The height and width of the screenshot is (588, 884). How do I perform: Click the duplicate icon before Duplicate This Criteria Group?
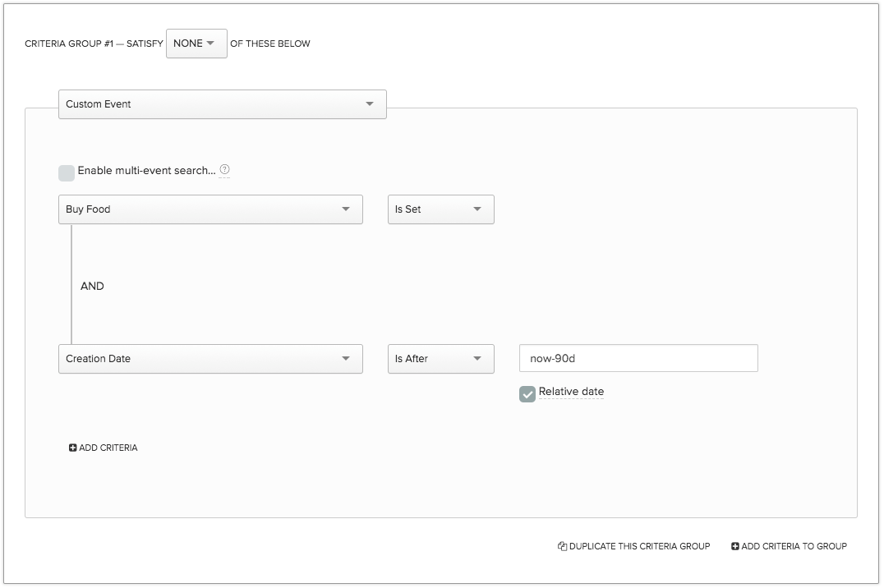point(562,546)
